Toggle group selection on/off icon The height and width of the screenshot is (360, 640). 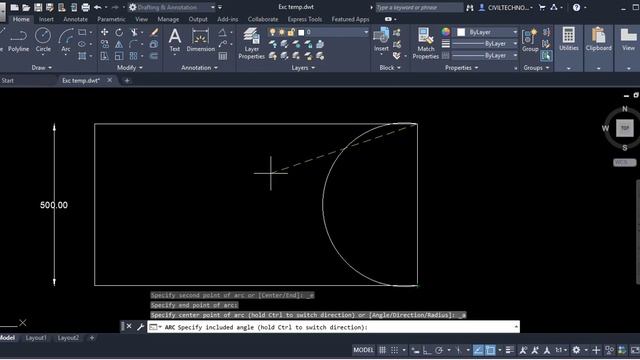(546, 56)
